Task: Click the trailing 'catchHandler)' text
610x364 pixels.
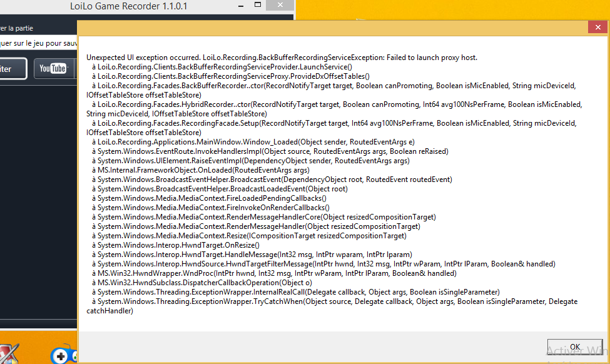Action: (x=109, y=311)
